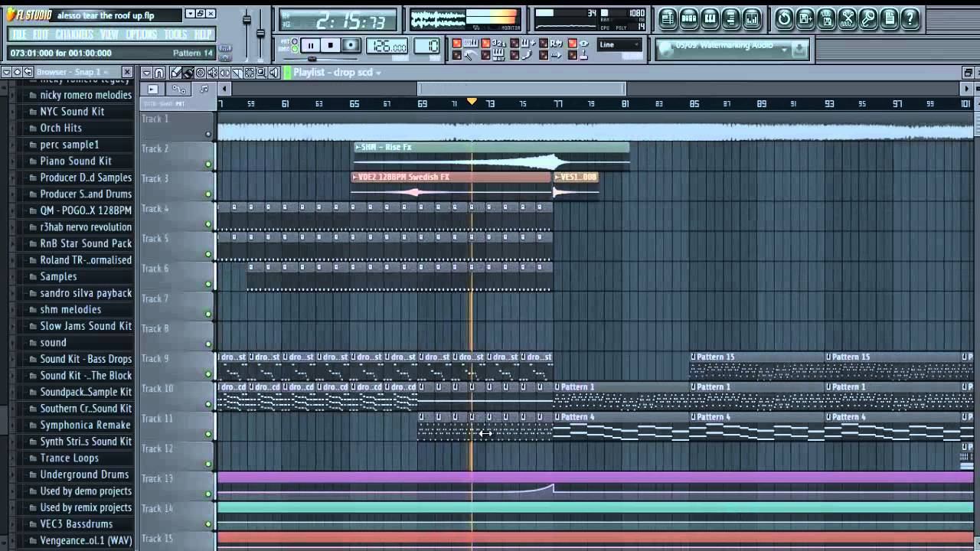
Task: Click the record button
Action: click(x=351, y=45)
